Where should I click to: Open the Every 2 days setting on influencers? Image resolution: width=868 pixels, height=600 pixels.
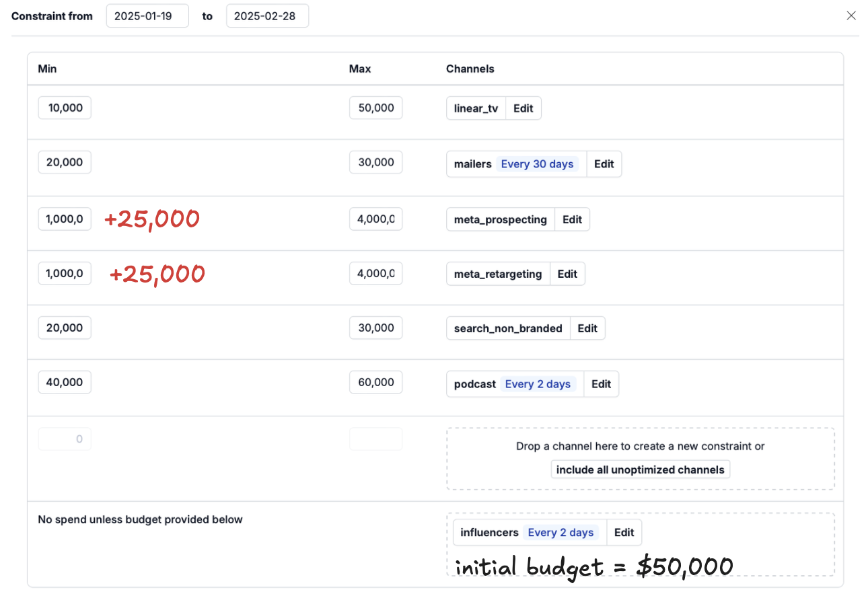pos(561,531)
